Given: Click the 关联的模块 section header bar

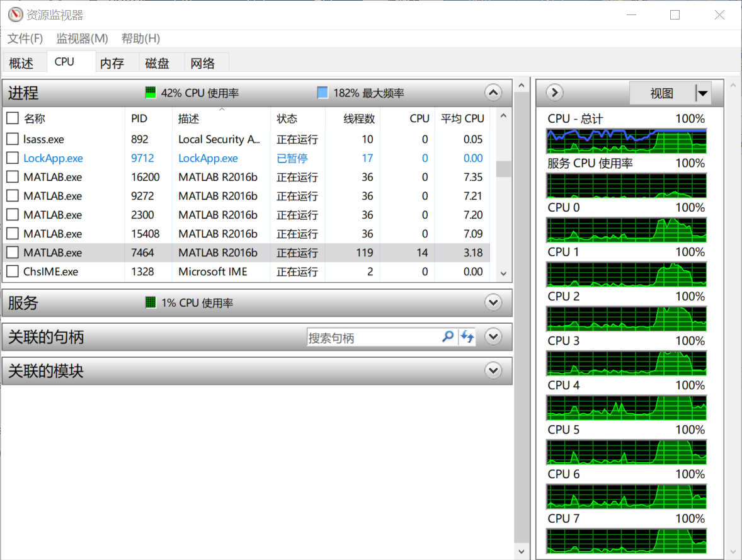Looking at the screenshot, I should click(x=257, y=370).
